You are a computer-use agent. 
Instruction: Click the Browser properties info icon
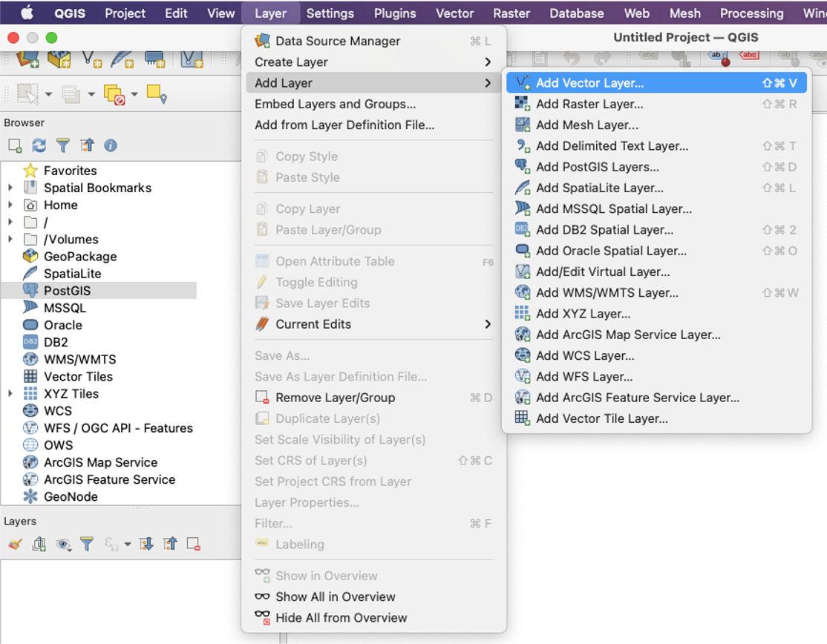(x=110, y=145)
